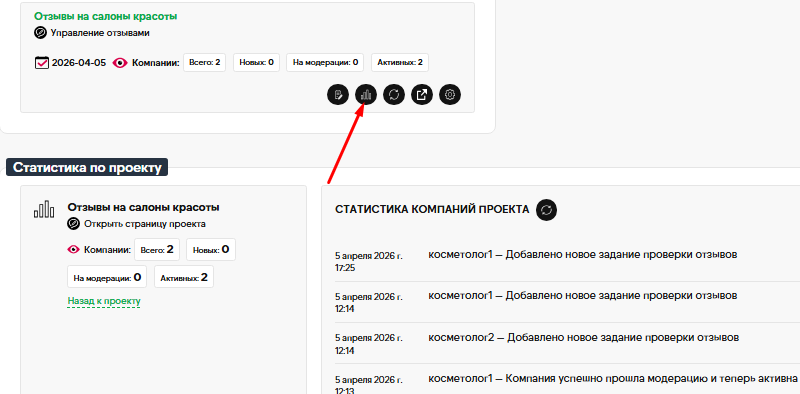Click Открыть страницу проекта link
Image resolution: width=800 pixels, height=394 pixels.
(x=145, y=224)
